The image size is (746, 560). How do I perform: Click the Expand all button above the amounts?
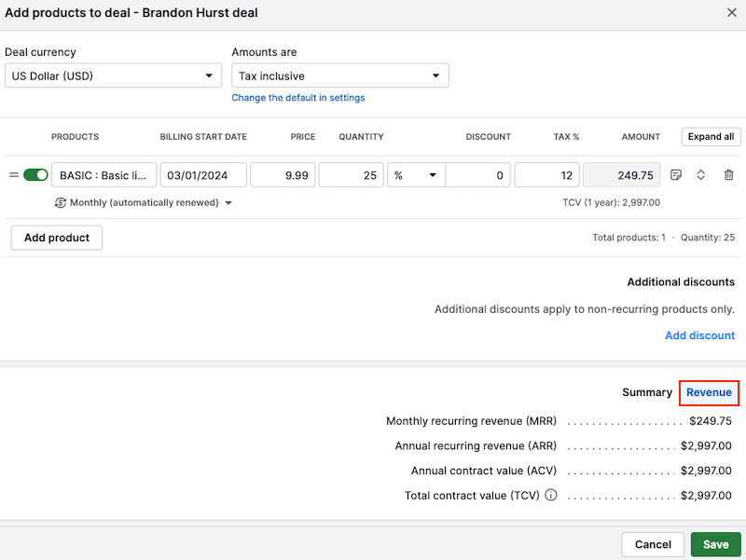711,136
